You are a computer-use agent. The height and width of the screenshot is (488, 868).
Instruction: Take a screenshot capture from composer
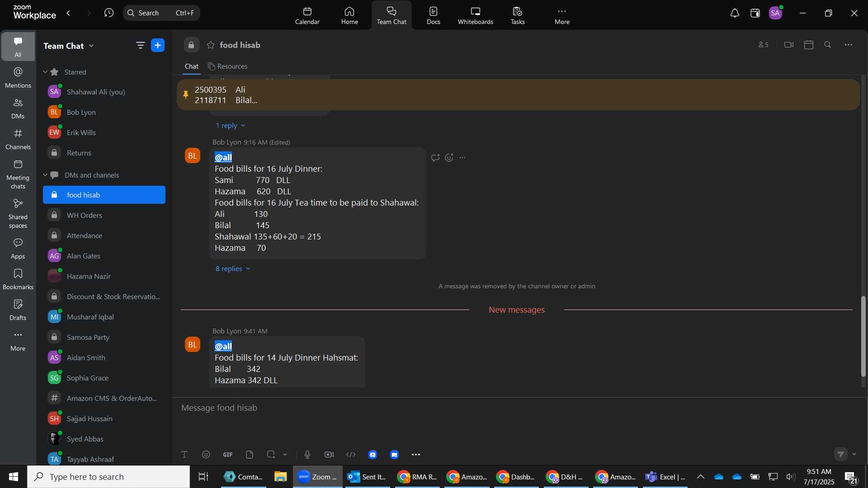click(x=271, y=455)
